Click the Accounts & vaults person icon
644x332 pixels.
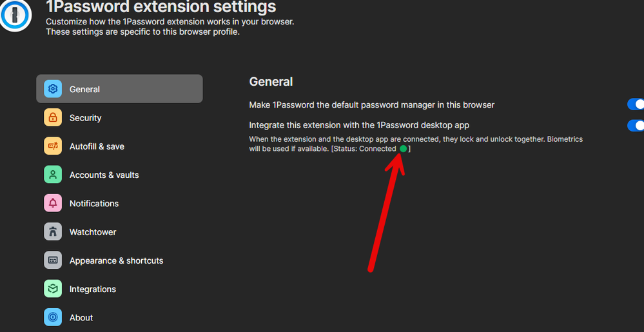point(53,175)
